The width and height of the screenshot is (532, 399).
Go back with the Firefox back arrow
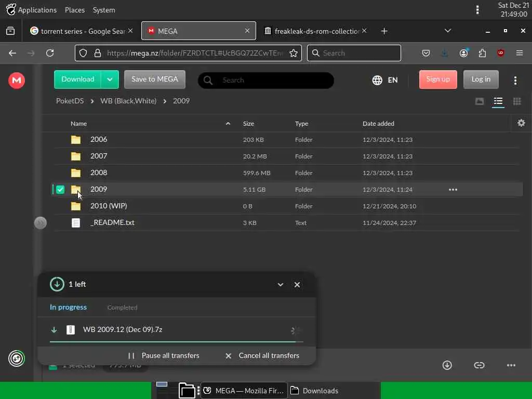(12, 53)
